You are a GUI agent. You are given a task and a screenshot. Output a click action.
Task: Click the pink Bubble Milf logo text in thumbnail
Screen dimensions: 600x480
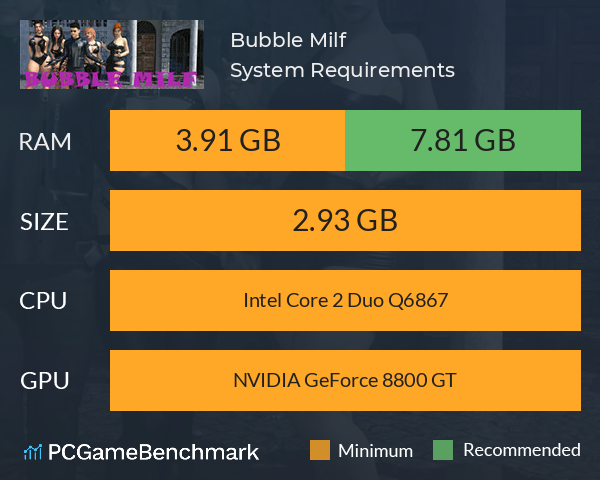pos(111,80)
